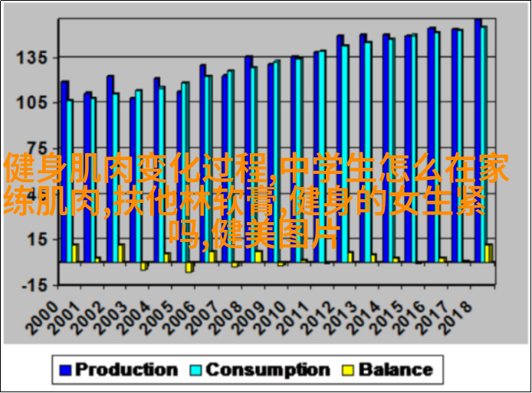This screenshot has width=532, height=393.
Task: Click the blue Production legend swatch
Action: (x=64, y=370)
